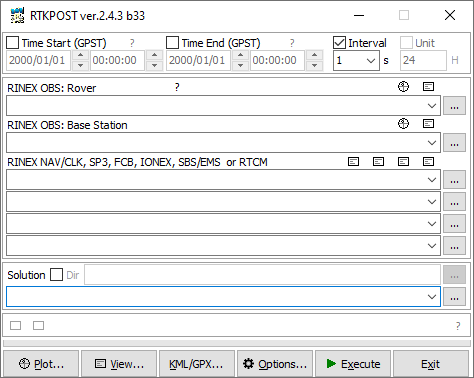Screen dimensions: 474x378
Task: Expand the first NAV/CLK file dropdown
Action: (x=432, y=180)
